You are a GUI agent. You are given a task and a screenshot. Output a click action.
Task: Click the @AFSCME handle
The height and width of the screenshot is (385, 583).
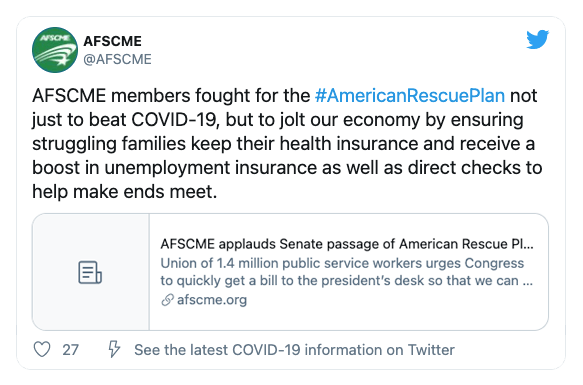click(117, 59)
